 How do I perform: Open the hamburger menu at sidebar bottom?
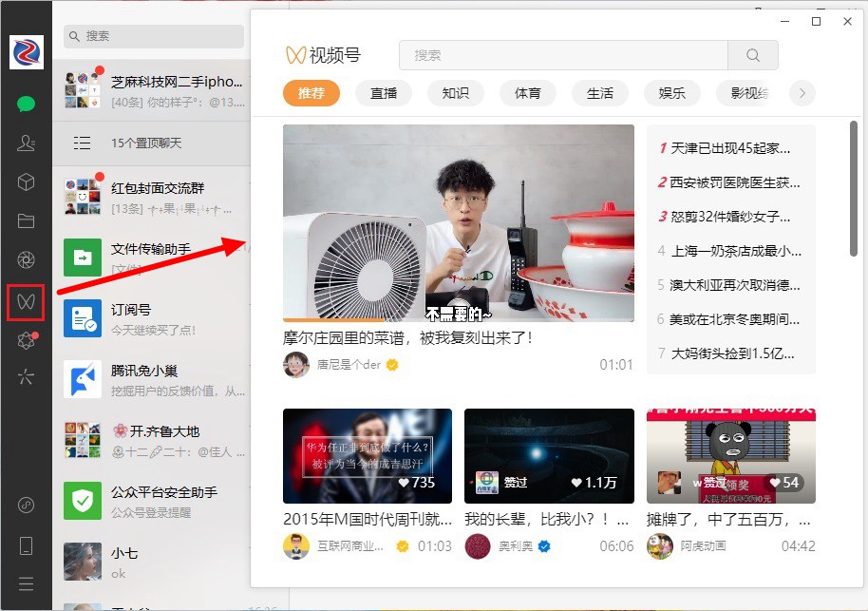pyautogui.click(x=26, y=582)
